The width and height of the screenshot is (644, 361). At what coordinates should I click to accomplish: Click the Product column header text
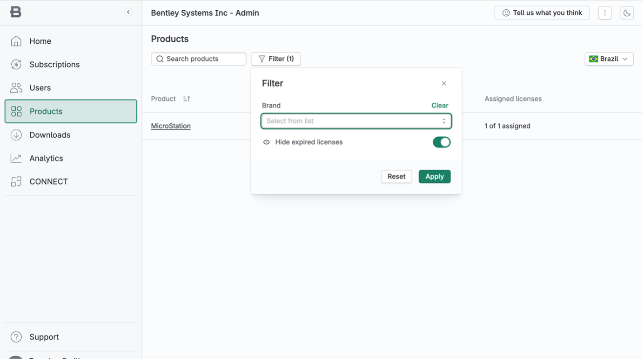coord(164,99)
